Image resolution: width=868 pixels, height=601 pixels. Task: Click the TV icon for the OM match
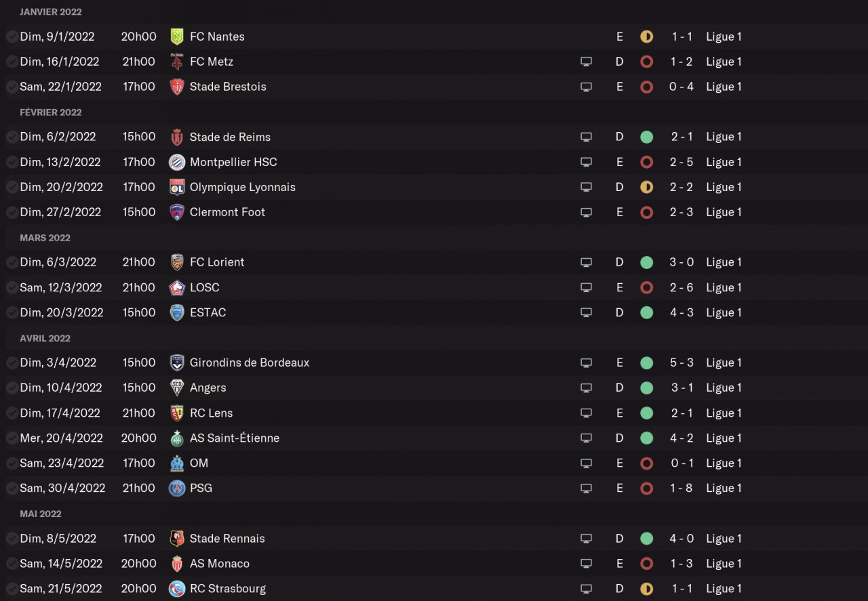(586, 463)
